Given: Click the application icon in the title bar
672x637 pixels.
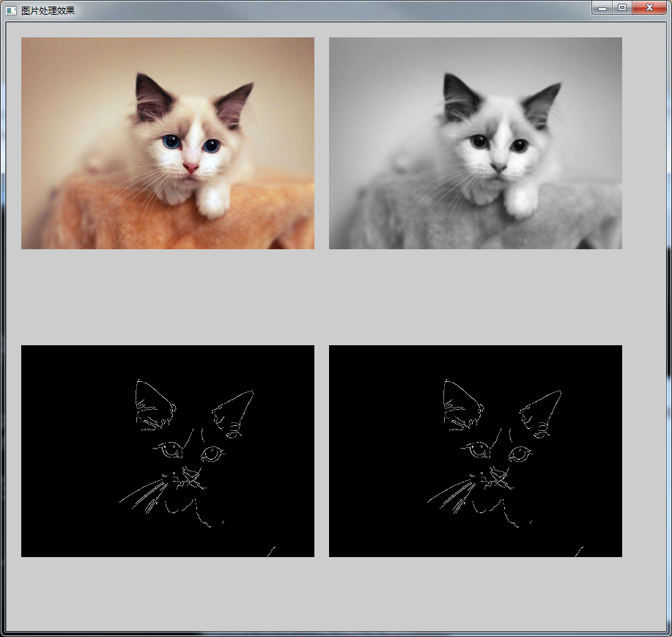Looking at the screenshot, I should pos(10,10).
